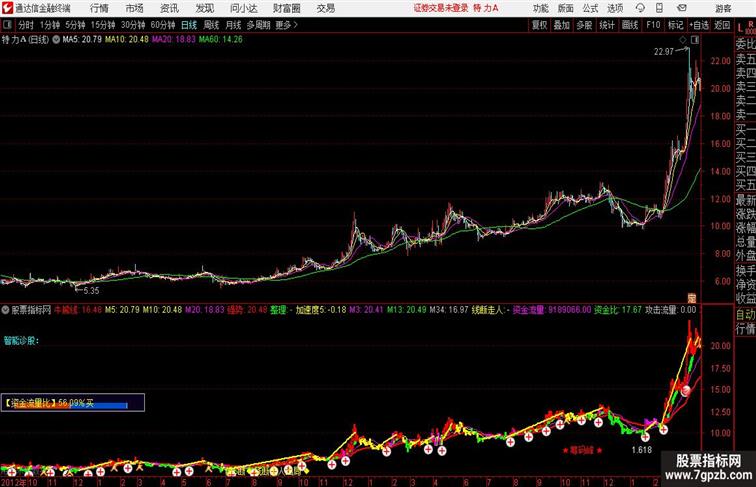This screenshot has width=756, height=487.
Task: Click the 周 marker at the chart's bottom right
Action: [x=692, y=298]
